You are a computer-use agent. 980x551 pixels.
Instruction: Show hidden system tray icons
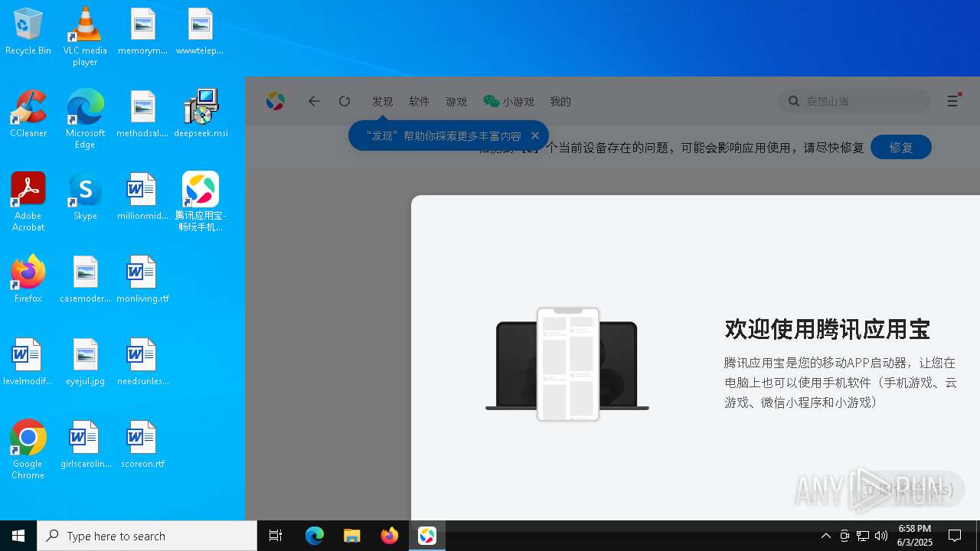(826, 536)
